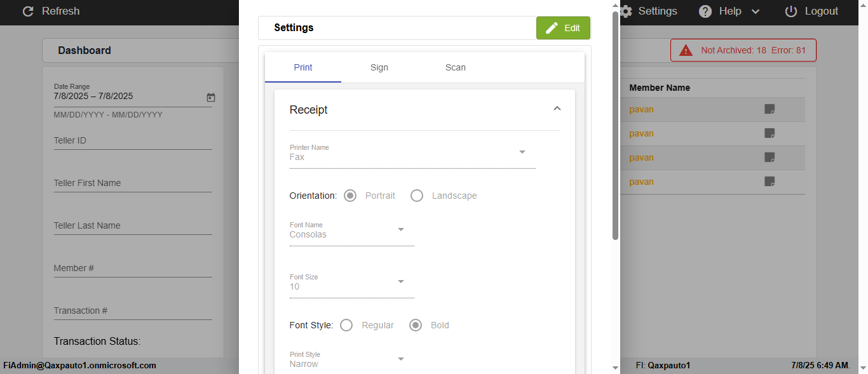868x374 pixels.
Task: Click the settings dialog vertical scrollbar
Action: tap(615, 127)
